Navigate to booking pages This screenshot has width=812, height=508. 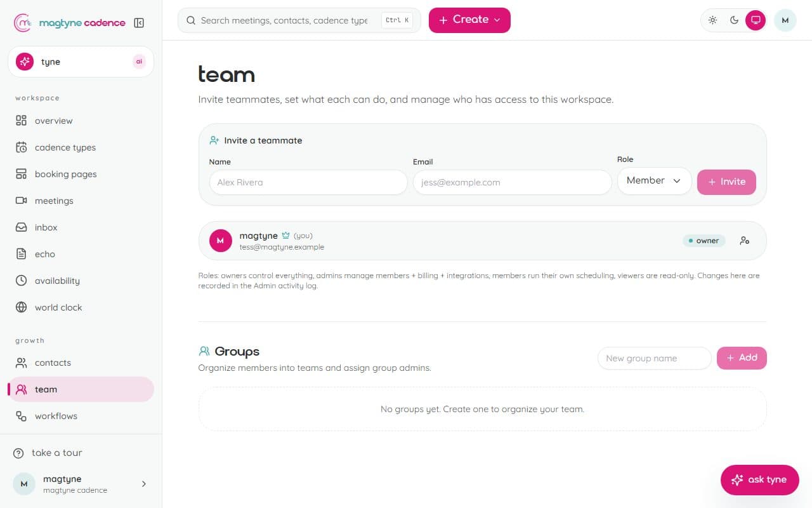tap(81, 174)
